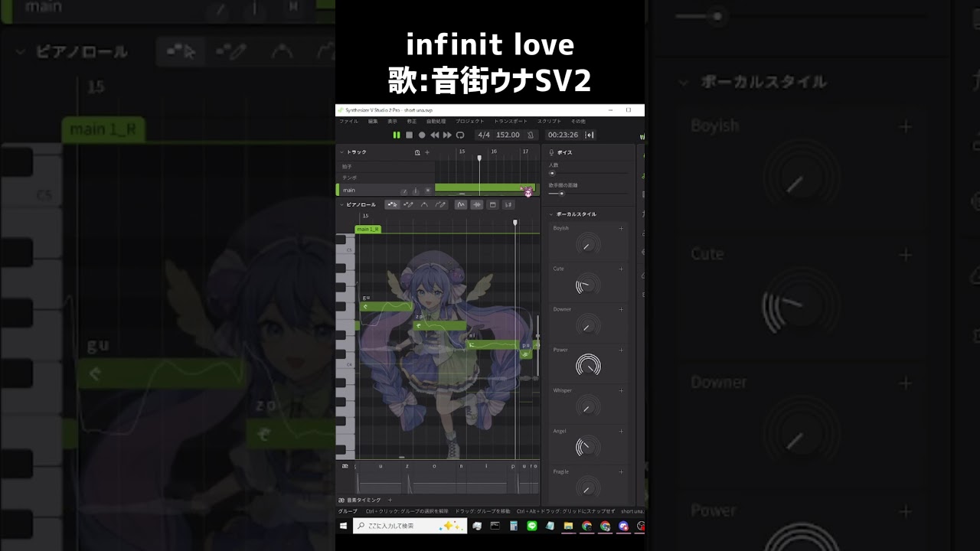The height and width of the screenshot is (551, 980).
Task: Select the pencil note tool
Action: pos(408,204)
